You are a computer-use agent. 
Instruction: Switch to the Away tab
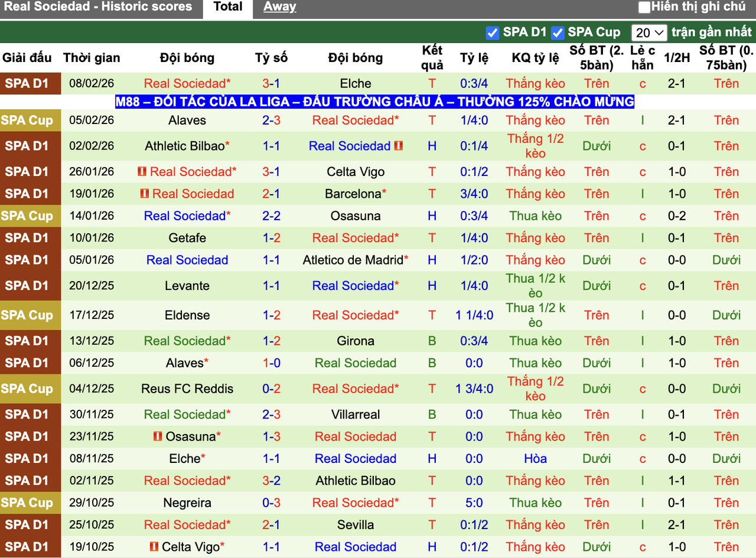(x=279, y=6)
